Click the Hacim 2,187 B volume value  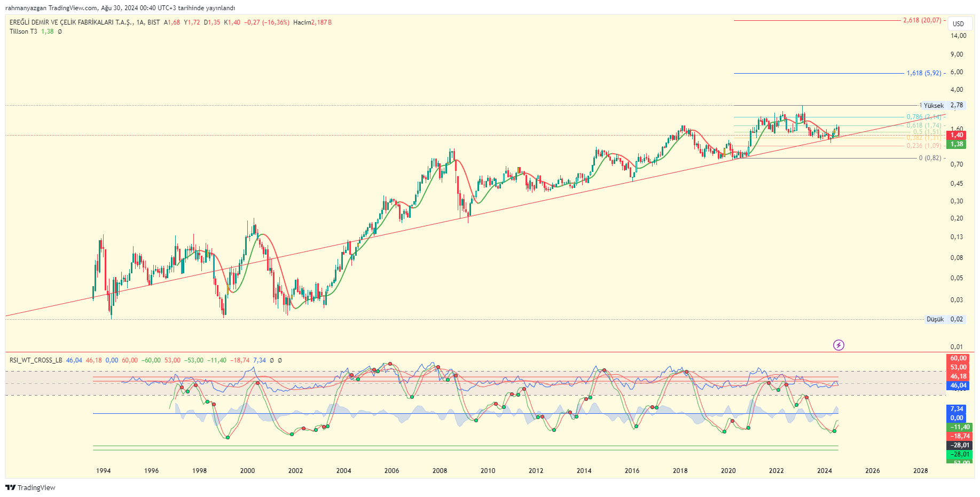click(312, 22)
